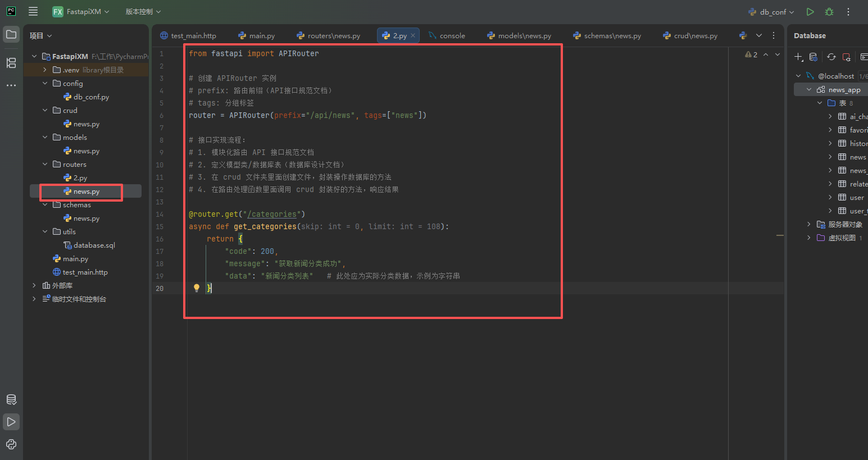Screen dimensions: 868x460
Task: Select news.py under schemas folder
Action: pos(81,218)
